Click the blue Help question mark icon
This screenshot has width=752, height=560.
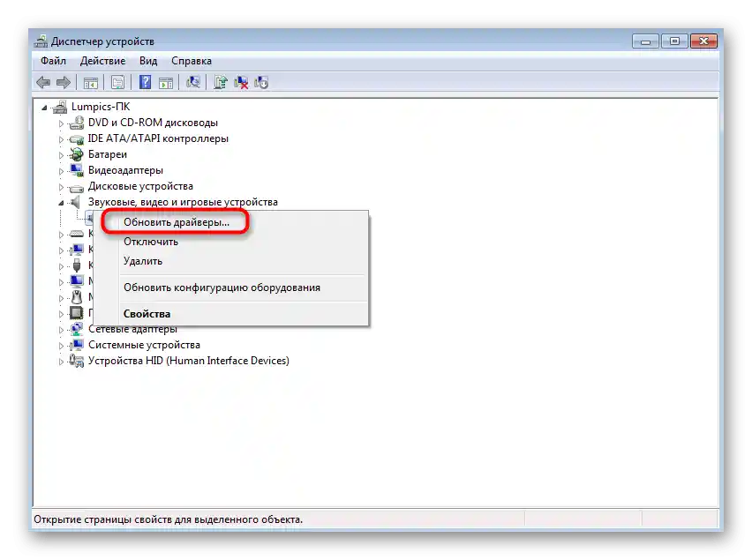(x=145, y=82)
